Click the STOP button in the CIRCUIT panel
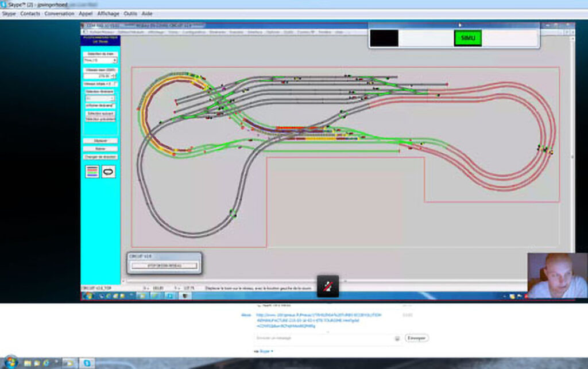 pyautogui.click(x=164, y=266)
